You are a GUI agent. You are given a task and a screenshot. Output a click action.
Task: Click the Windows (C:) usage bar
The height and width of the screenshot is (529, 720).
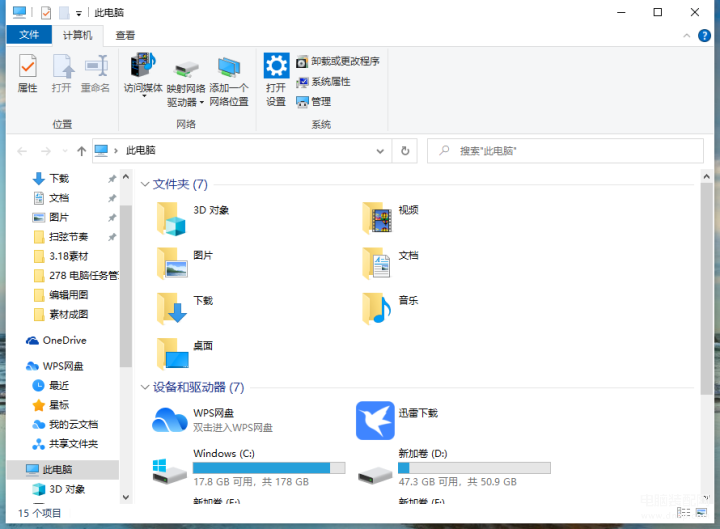(269, 468)
